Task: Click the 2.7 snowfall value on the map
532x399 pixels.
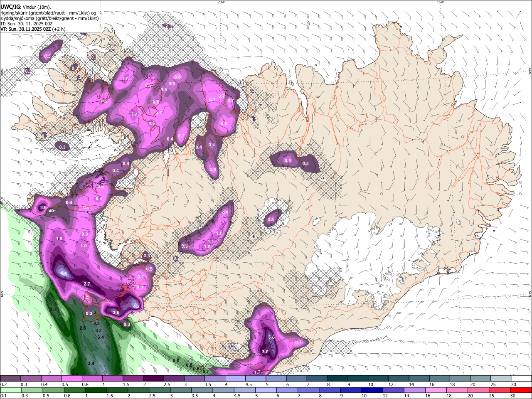Action: click(87, 284)
